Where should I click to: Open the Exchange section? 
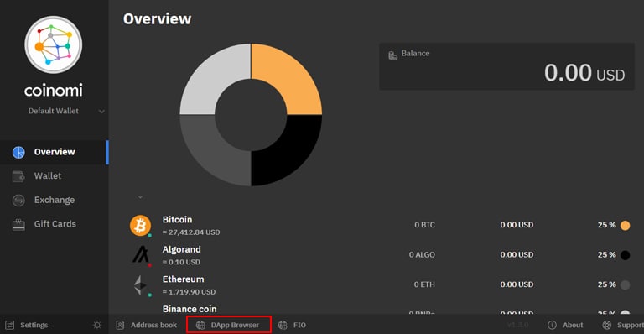click(x=55, y=200)
